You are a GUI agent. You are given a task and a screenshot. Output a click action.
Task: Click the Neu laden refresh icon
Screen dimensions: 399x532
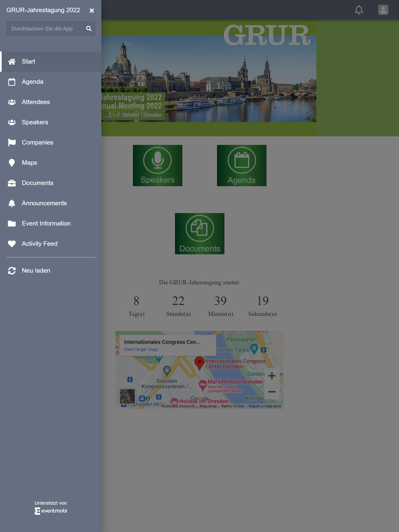(12, 271)
